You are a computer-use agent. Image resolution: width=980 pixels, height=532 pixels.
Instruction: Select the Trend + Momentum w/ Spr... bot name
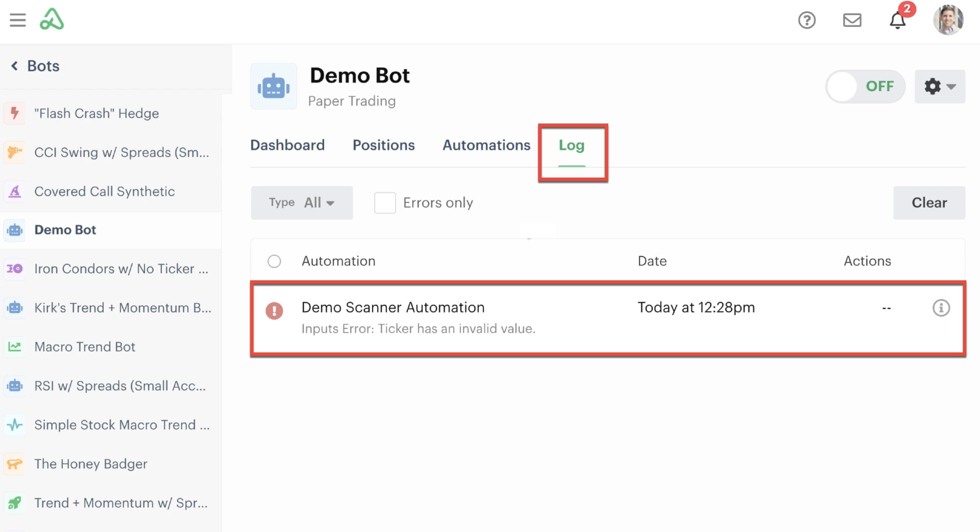tap(121, 503)
